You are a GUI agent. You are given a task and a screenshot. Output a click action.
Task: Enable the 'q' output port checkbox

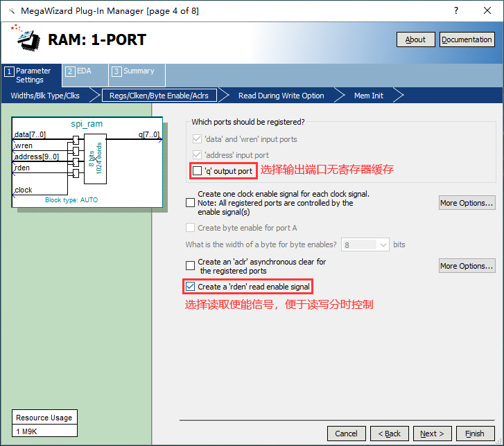(x=198, y=170)
